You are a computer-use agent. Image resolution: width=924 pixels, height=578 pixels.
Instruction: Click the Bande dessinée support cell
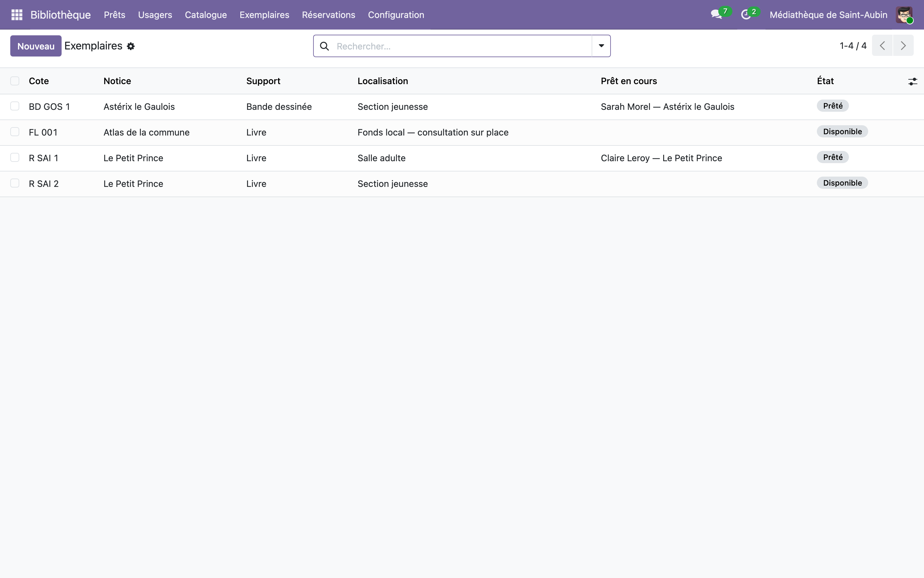[x=279, y=107]
